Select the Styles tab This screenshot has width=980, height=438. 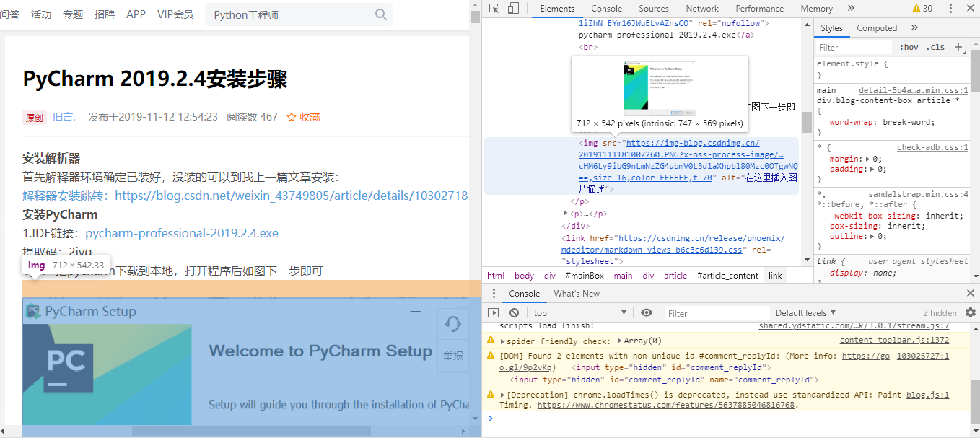pyautogui.click(x=831, y=27)
